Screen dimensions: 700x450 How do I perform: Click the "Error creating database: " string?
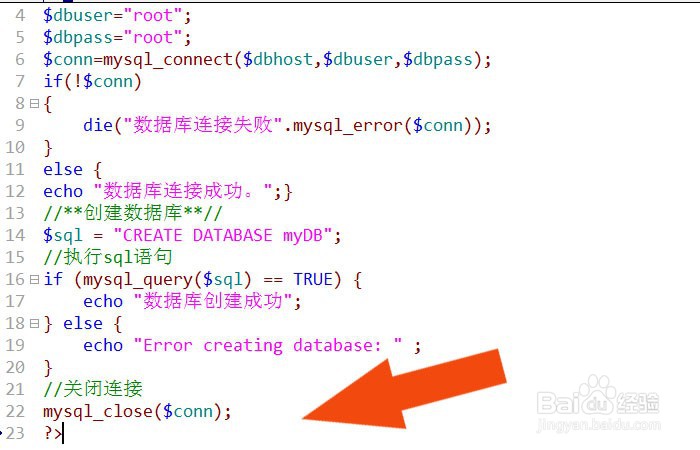(x=268, y=346)
